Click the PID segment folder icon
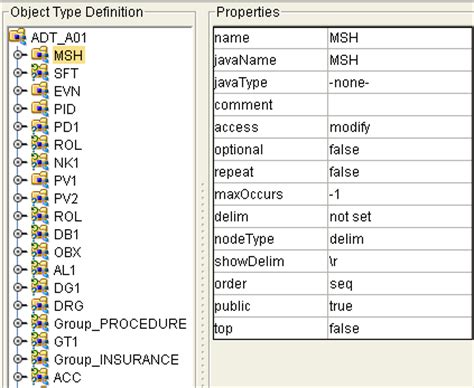The width and height of the screenshot is (474, 388). point(40,108)
